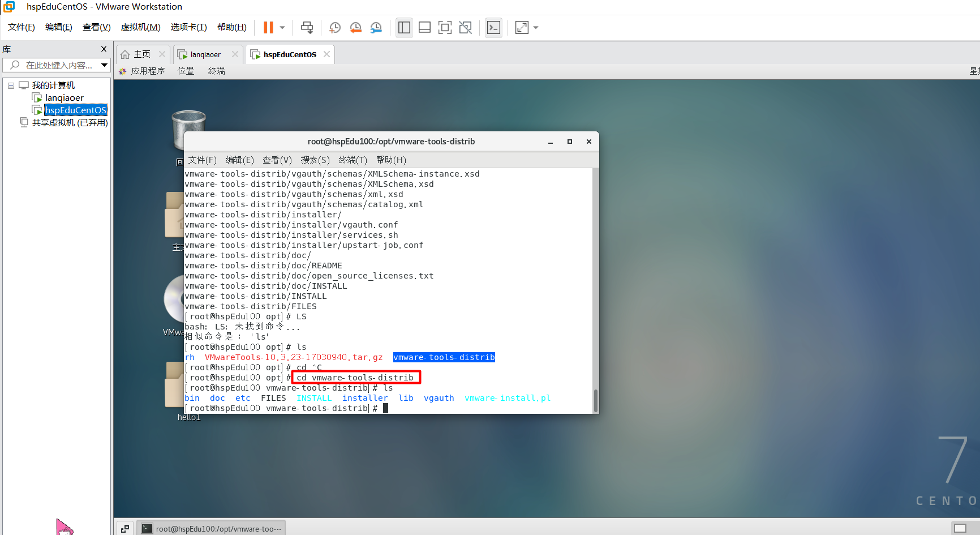Select hspEduCentOS in library tree
The height and width of the screenshot is (535, 980).
click(x=76, y=110)
